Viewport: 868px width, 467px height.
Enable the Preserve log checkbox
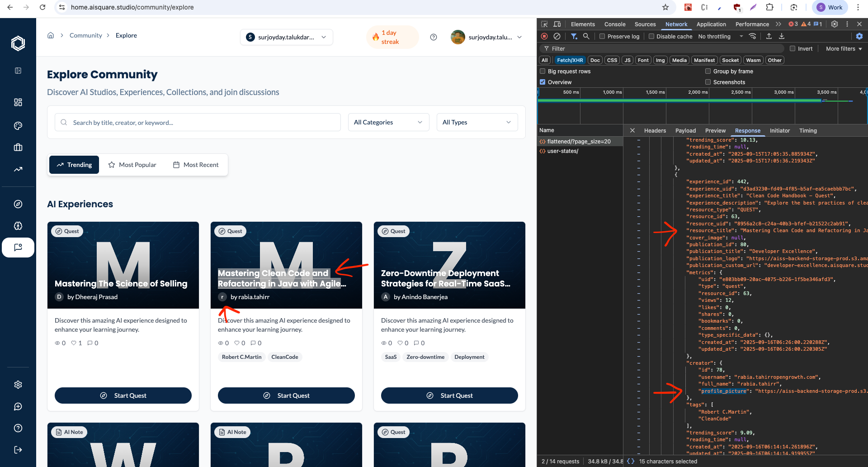602,36
